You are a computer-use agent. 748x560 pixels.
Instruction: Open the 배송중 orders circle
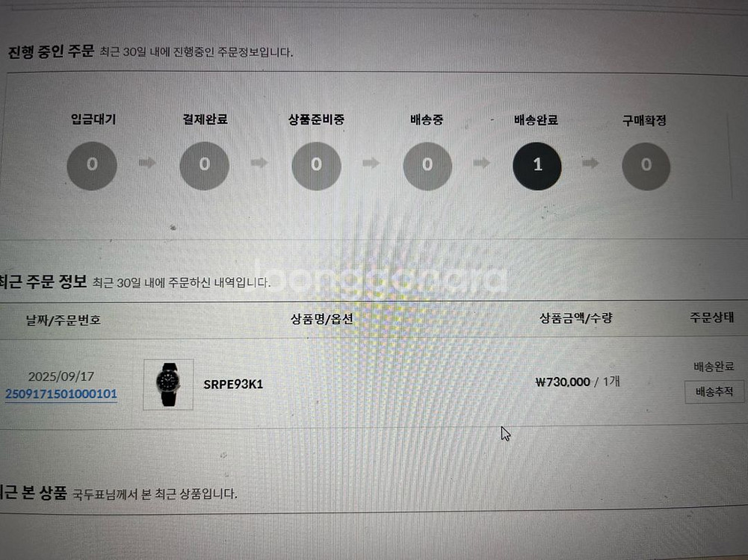click(x=427, y=166)
